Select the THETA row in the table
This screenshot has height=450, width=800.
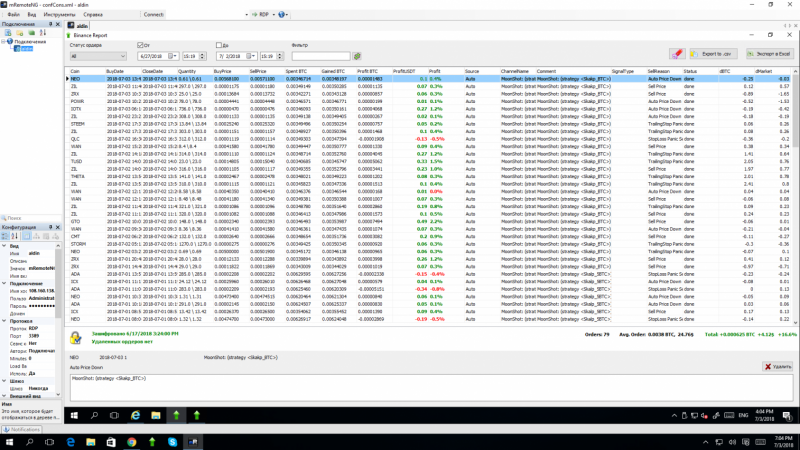pos(430,177)
